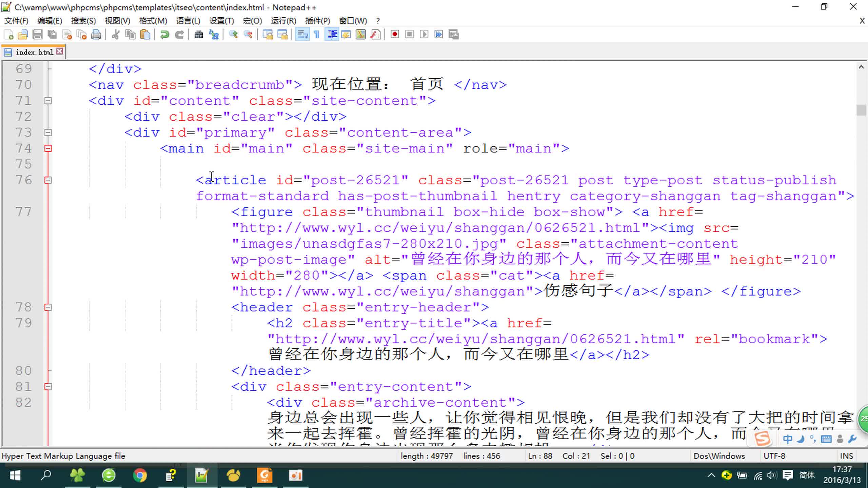This screenshot has height=488, width=868.
Task: Toggle Sogou punctuation mode button
Action: point(813,439)
